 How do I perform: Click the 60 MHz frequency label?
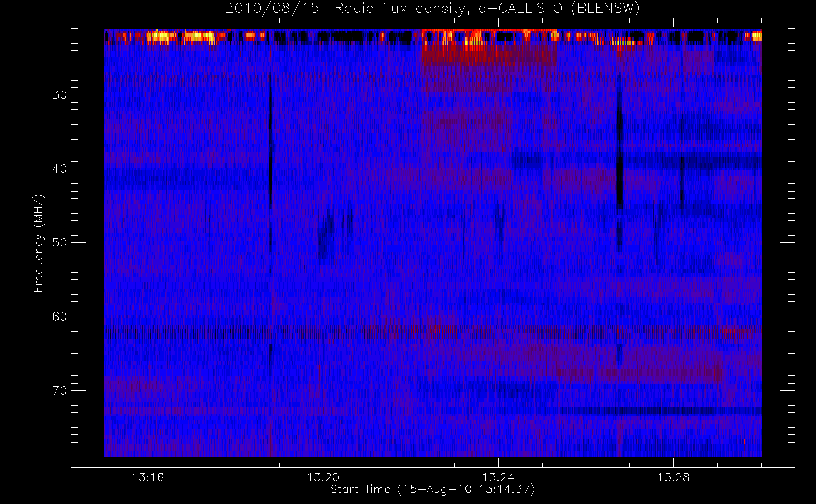click(60, 317)
